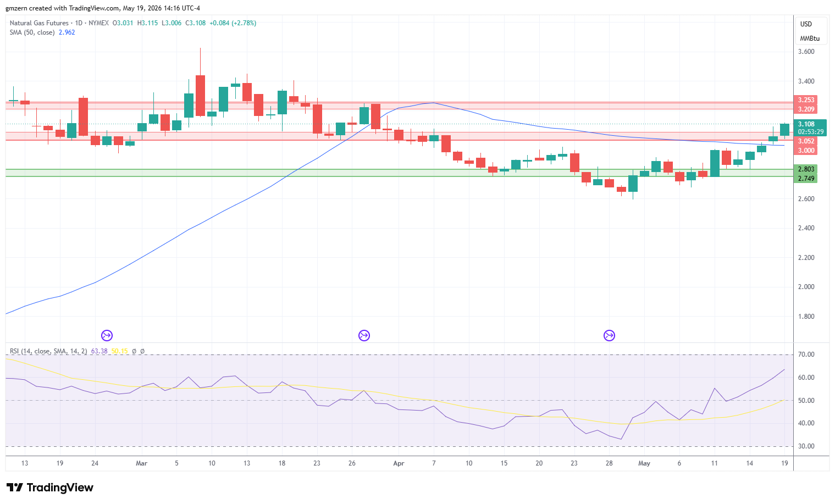Screen dimensions: 835x504
Task: Click the red 3.209 price label
Action: click(806, 109)
